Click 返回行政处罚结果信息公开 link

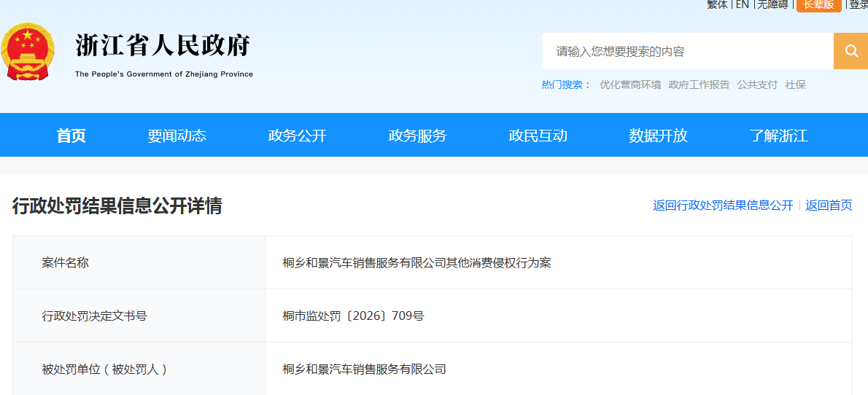tap(723, 206)
